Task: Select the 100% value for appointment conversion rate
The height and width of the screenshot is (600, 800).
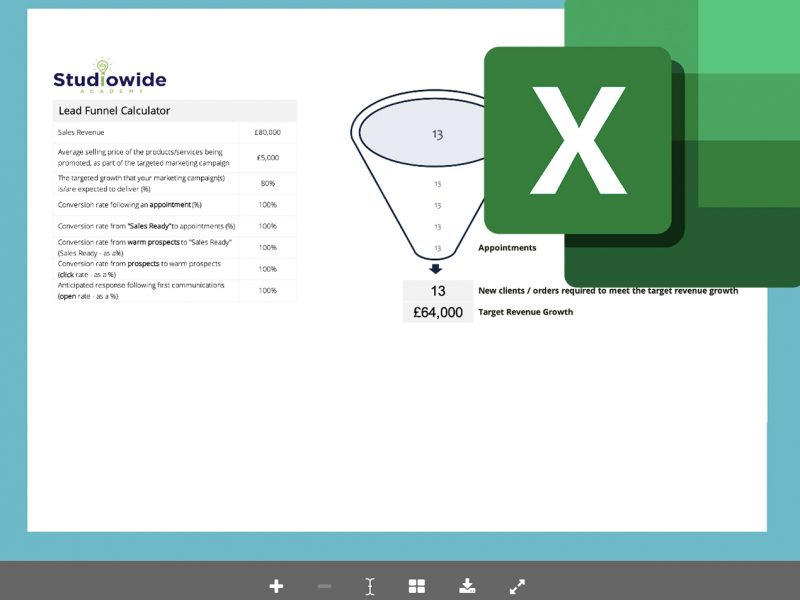Action: 267,205
